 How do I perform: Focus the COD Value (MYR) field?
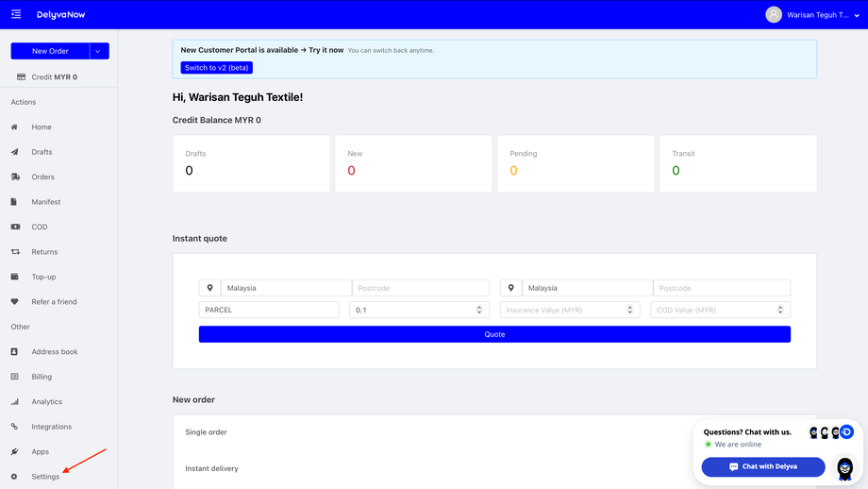721,310
